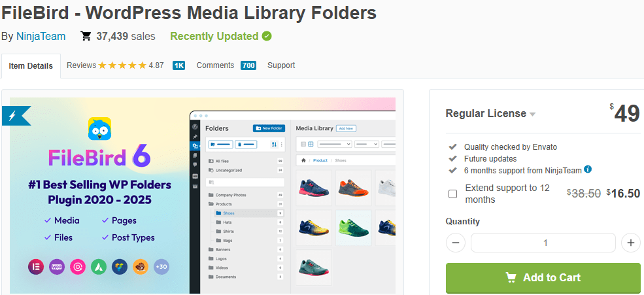Screen dimensions: 644x295
Task: Click the Add New button in preview
Action: pyautogui.click(x=346, y=129)
